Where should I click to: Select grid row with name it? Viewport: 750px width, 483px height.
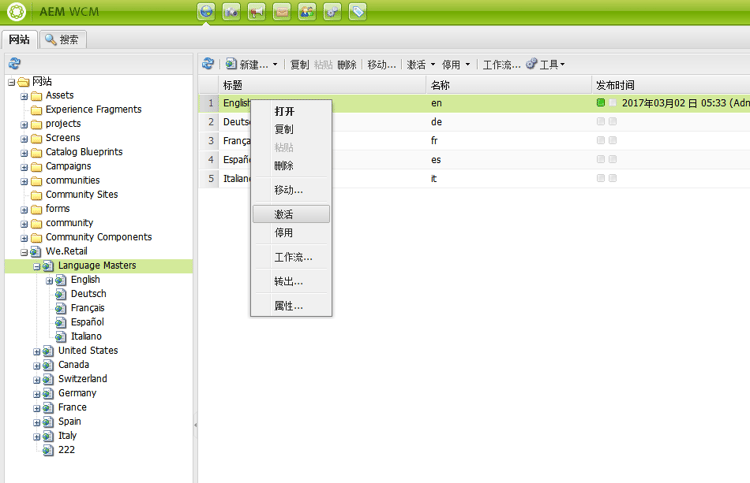click(x=474, y=178)
